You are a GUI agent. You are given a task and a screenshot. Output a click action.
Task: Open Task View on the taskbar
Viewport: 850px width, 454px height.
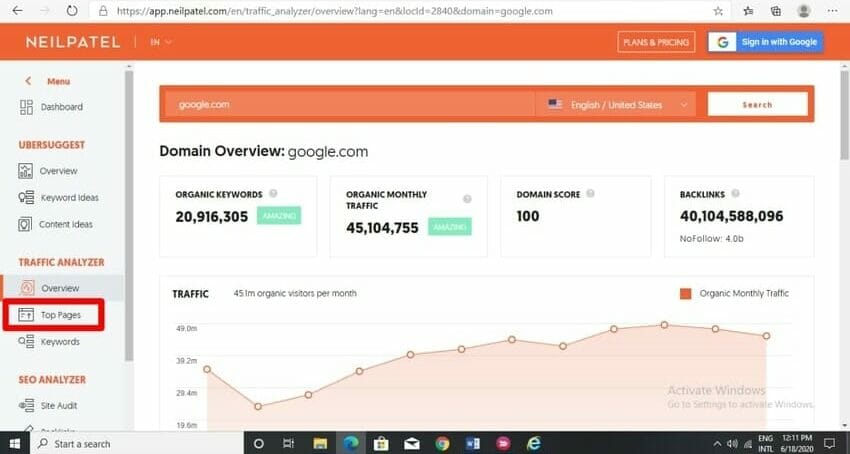pyautogui.click(x=289, y=444)
